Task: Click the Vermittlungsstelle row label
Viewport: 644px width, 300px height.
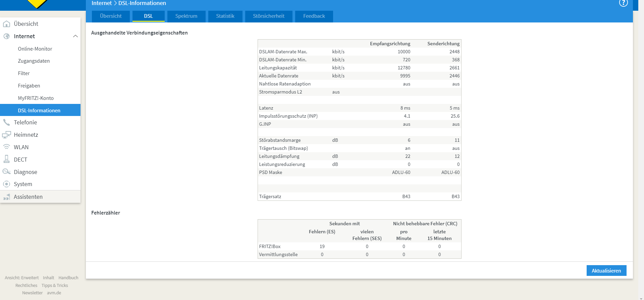Action: 278,254
